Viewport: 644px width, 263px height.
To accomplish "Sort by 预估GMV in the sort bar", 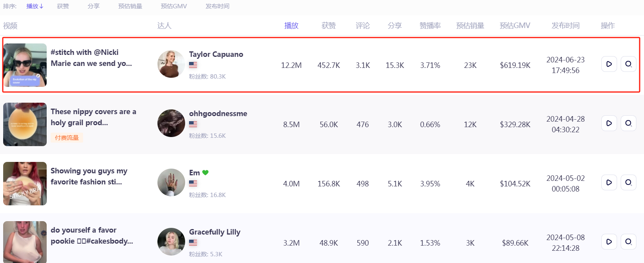I will click(174, 6).
